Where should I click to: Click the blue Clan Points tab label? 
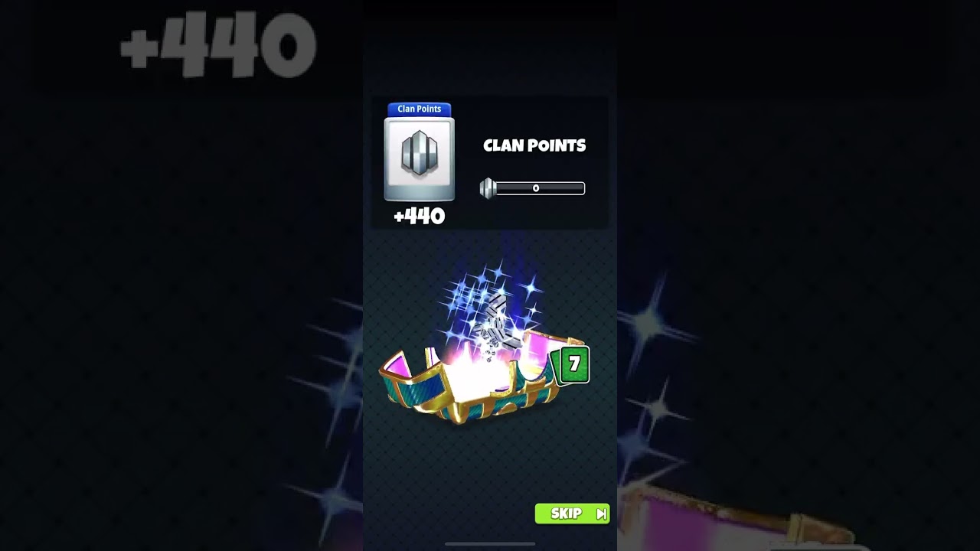[419, 109]
